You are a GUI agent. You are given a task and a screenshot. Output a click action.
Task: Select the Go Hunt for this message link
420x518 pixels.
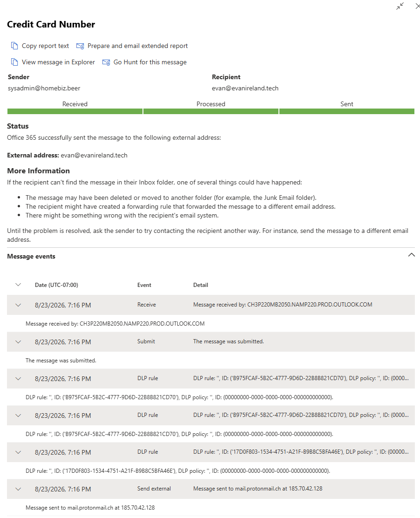150,62
